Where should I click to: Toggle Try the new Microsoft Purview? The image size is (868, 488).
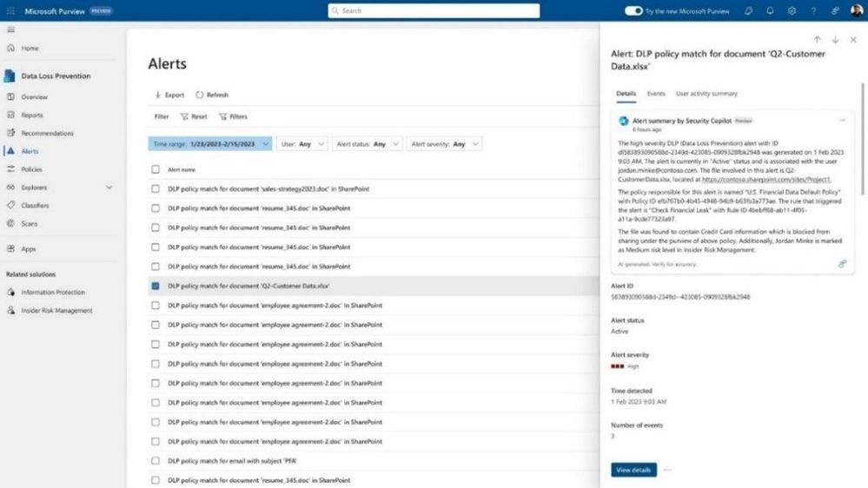[633, 10]
